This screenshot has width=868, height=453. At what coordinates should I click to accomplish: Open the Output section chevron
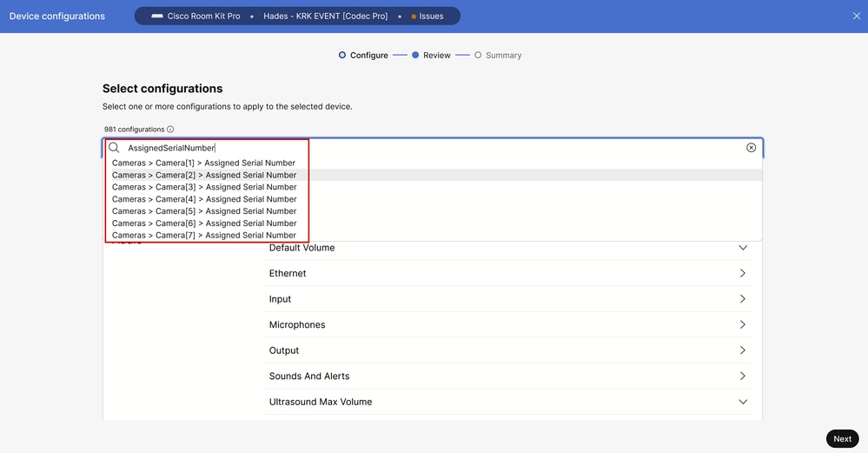point(743,350)
